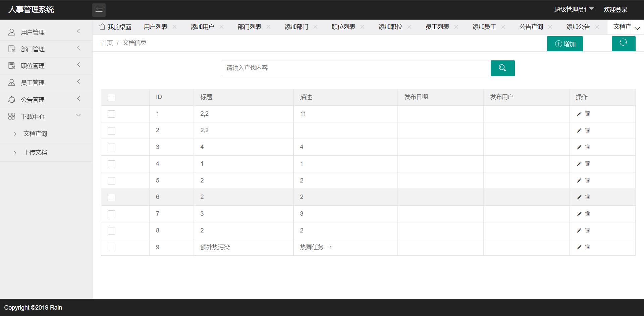
Task: Click the 增加 add button
Action: coord(565,44)
